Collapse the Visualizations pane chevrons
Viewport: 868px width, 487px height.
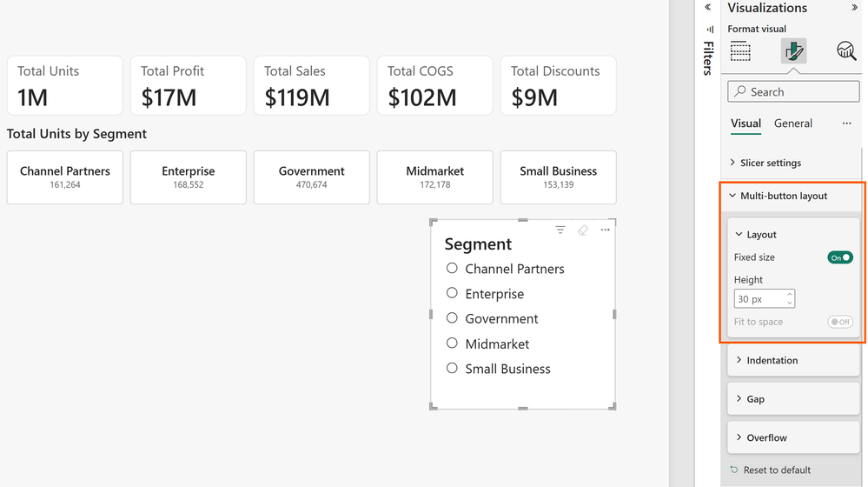pyautogui.click(x=854, y=8)
